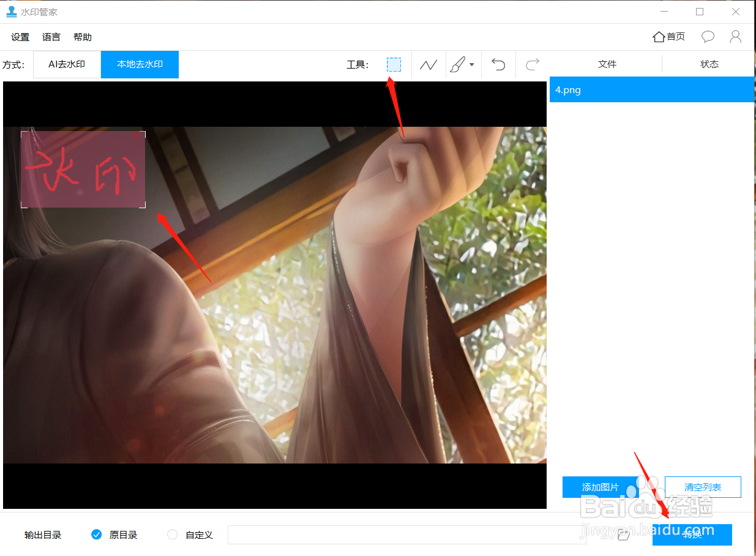Click the 文件 column header
The height and width of the screenshot is (556, 756).
click(x=607, y=64)
